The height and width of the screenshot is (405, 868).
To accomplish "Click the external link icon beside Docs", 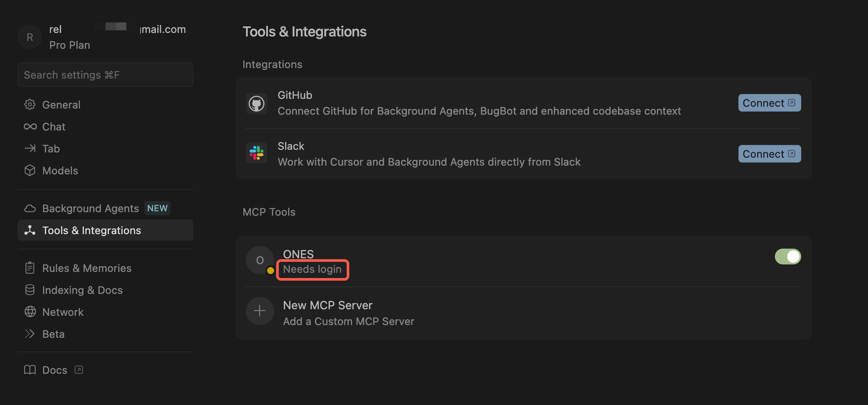I will (x=79, y=370).
